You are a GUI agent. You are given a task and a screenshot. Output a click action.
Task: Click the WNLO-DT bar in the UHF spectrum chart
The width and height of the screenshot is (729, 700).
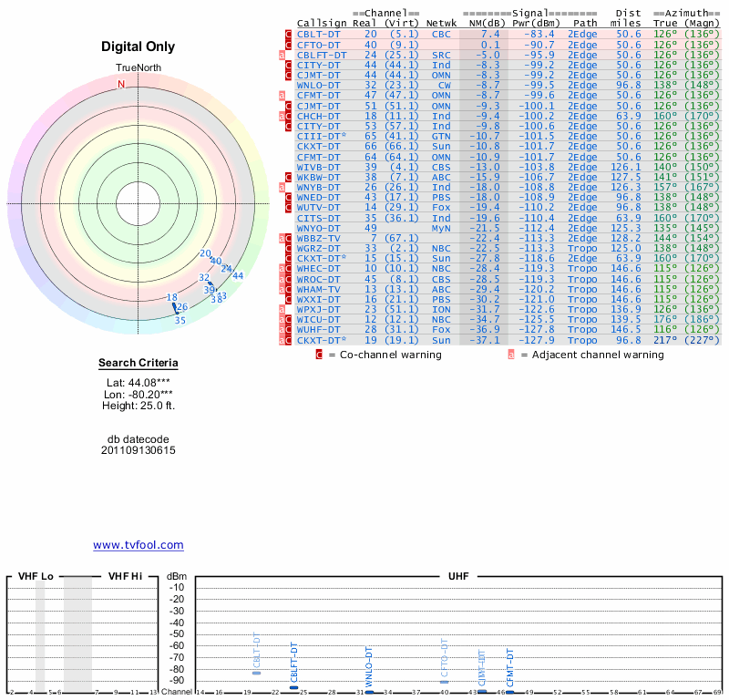369,693
